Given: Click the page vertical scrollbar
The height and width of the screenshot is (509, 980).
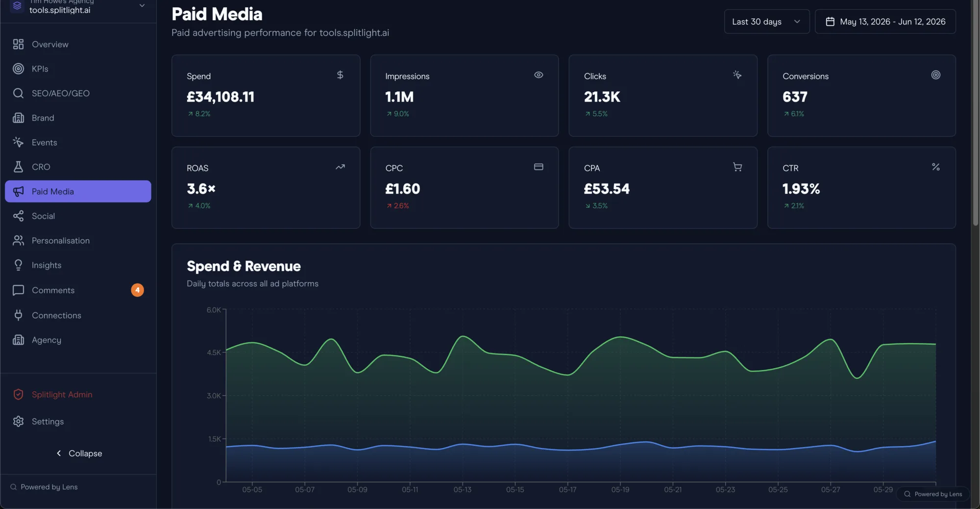Looking at the screenshot, I should pos(976,113).
